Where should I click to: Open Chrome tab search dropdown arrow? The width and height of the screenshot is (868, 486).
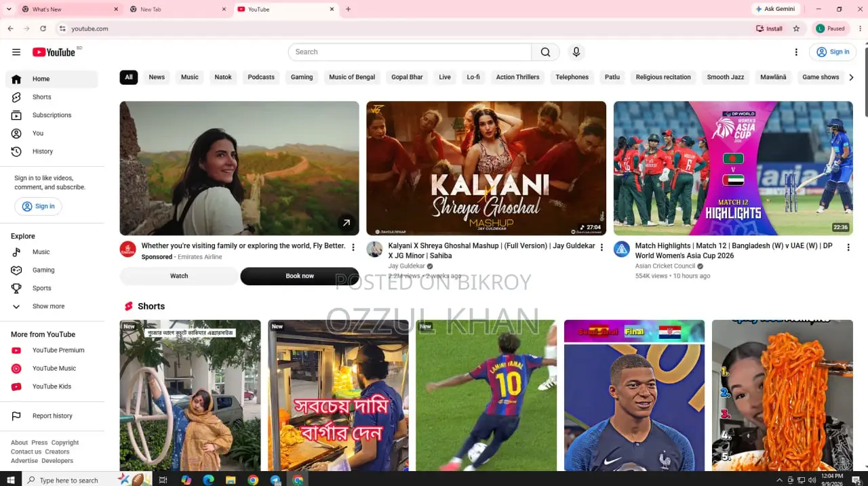pyautogui.click(x=9, y=9)
